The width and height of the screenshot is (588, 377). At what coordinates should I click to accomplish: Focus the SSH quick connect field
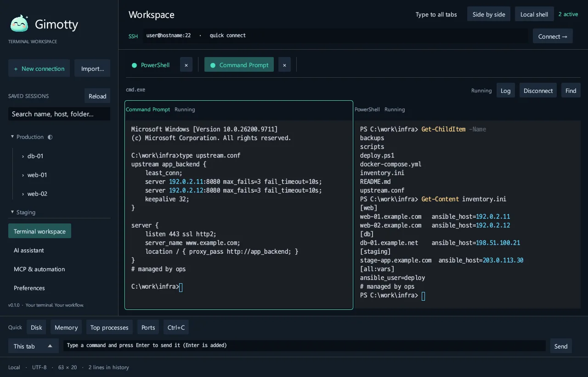[335, 36]
